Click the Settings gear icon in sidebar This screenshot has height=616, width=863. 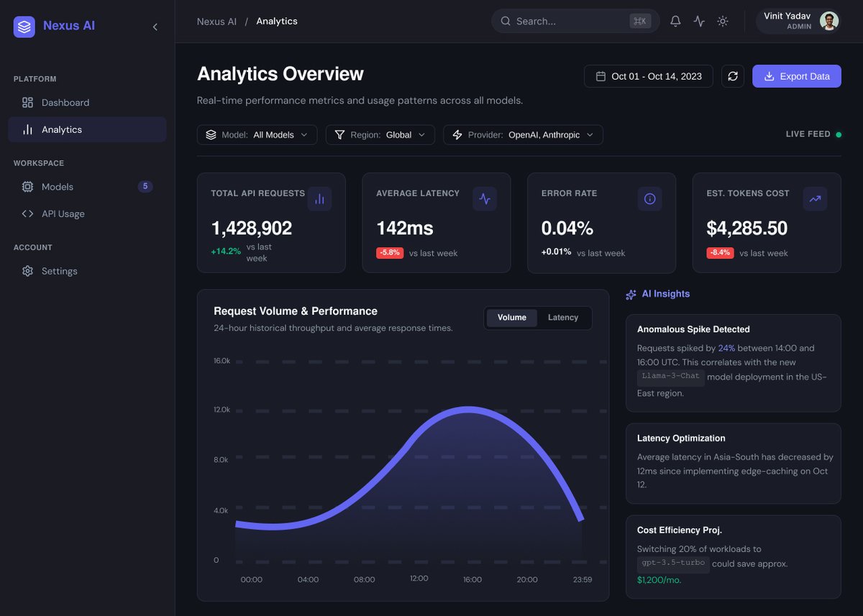pos(27,271)
